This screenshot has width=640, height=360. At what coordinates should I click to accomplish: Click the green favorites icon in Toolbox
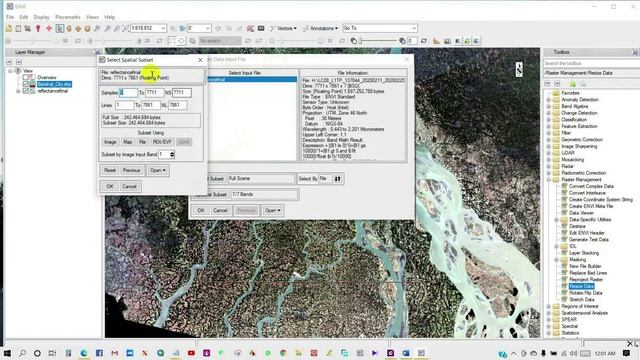click(573, 84)
